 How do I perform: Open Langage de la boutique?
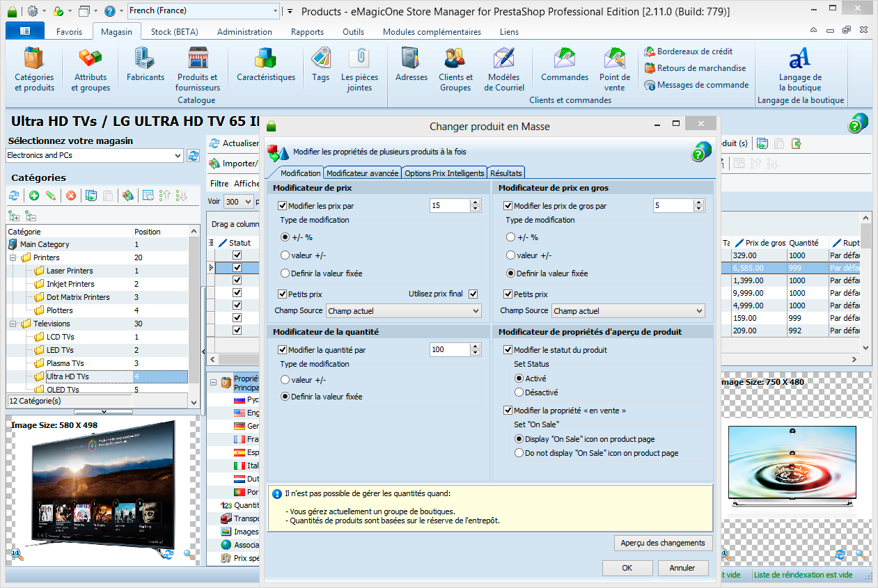click(x=800, y=69)
